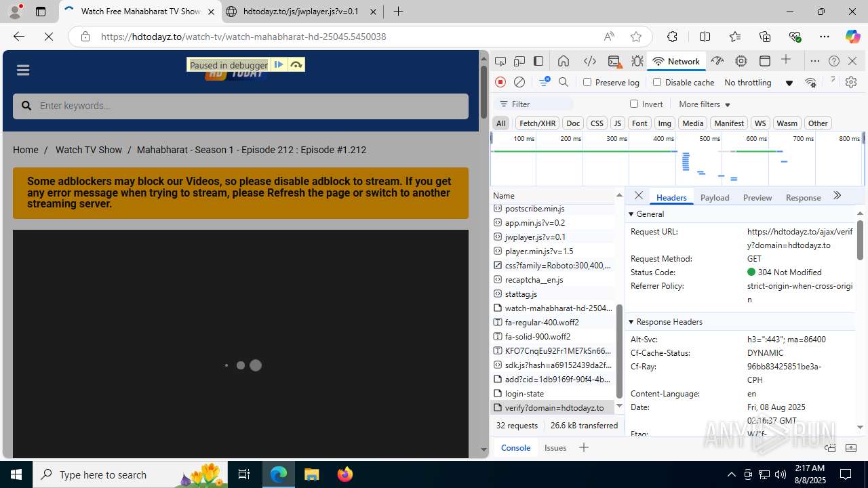Enable Preserve log checkbox
The image size is (868, 488).
pyautogui.click(x=587, y=82)
